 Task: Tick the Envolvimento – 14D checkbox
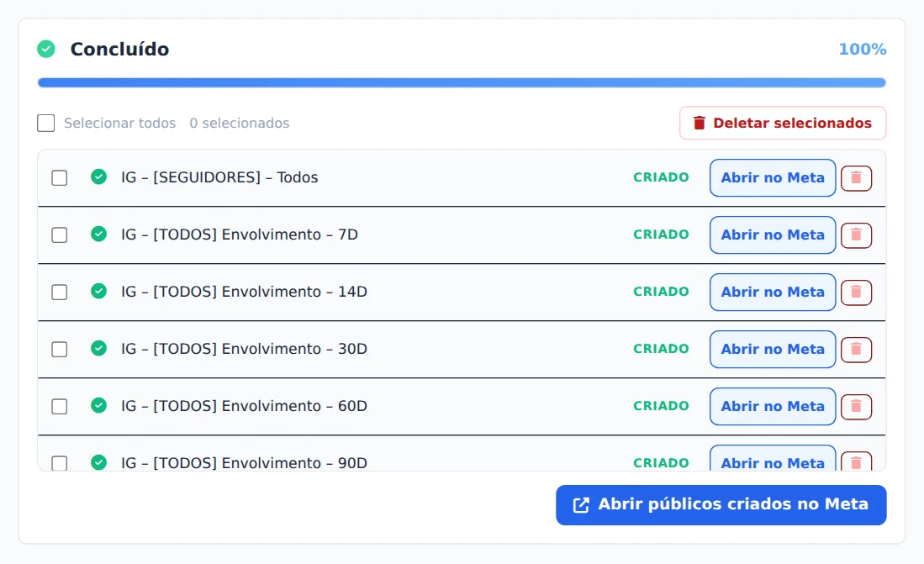60,293
